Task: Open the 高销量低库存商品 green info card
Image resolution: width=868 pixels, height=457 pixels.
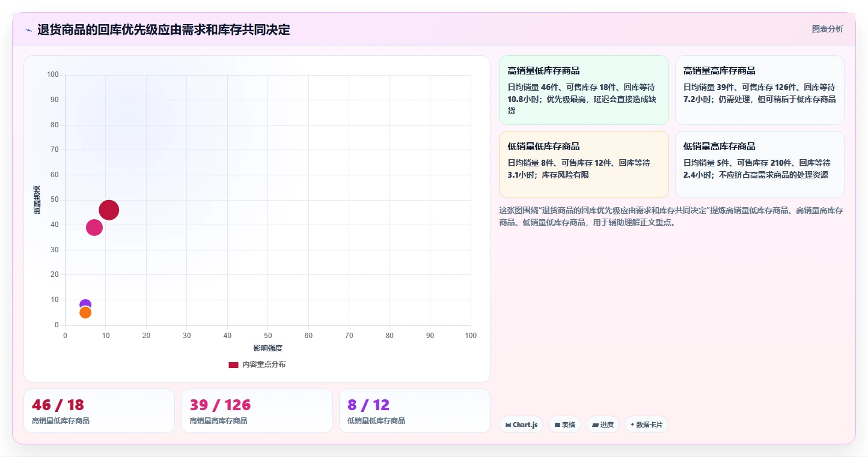Action: click(x=584, y=90)
